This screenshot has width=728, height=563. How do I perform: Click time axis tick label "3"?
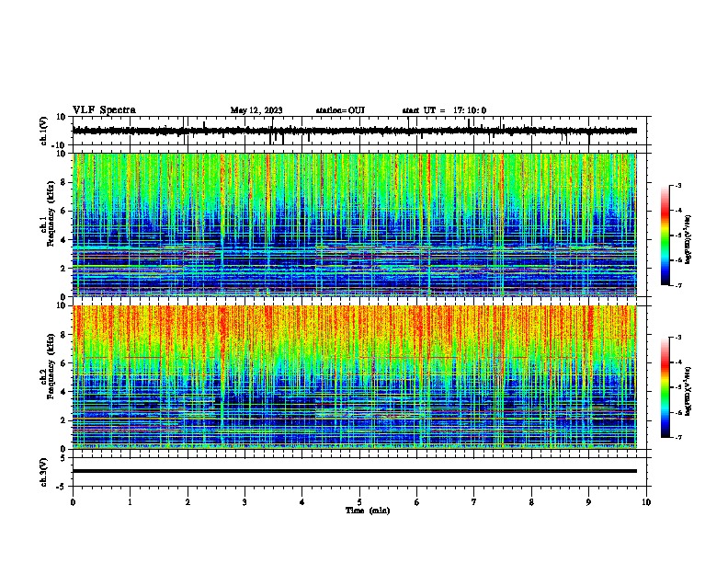tap(245, 502)
